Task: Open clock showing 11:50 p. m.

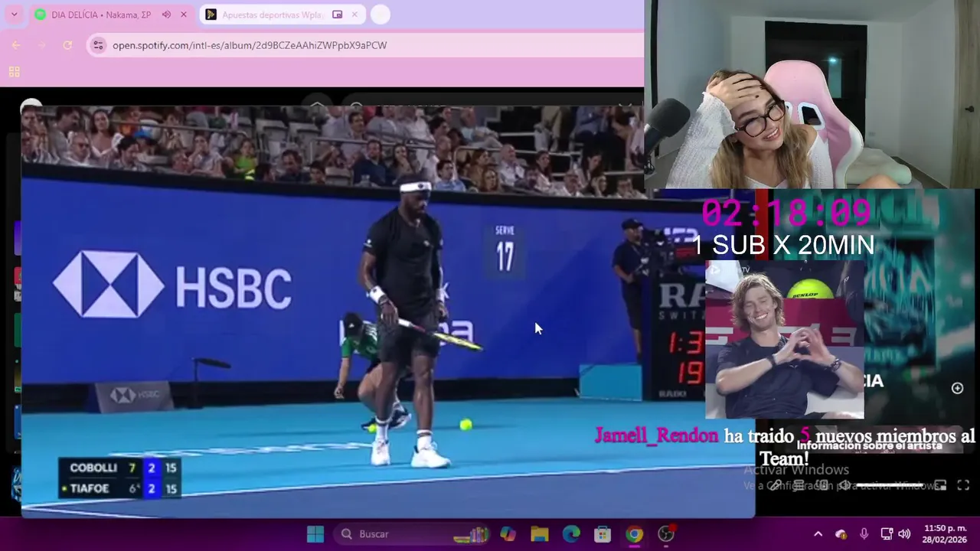Action: coord(946,534)
